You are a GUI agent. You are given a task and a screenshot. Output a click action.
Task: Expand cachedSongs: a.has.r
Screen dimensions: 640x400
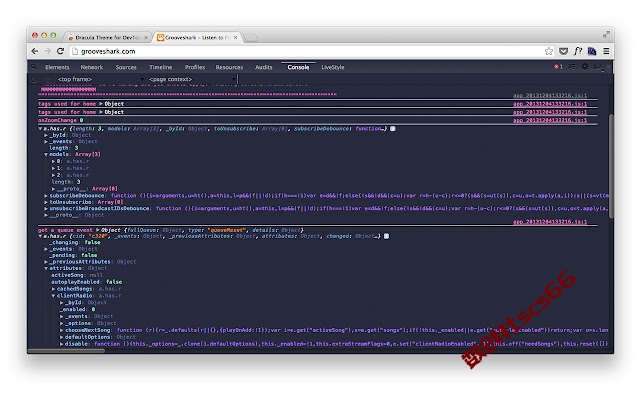(53, 289)
